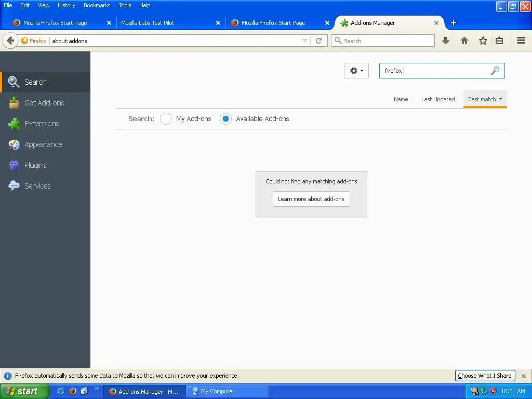Click the red shield tray icon
The width and height of the screenshot is (532, 399).
tap(494, 391)
